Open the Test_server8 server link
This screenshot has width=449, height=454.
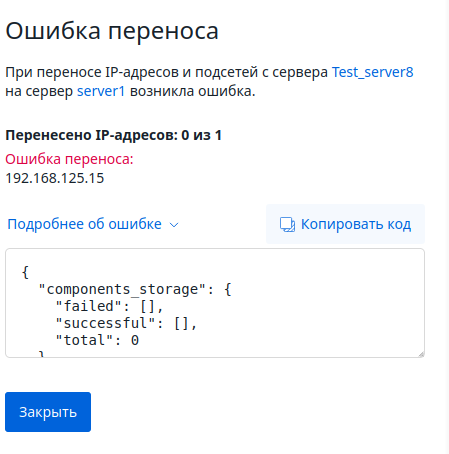[x=372, y=72]
